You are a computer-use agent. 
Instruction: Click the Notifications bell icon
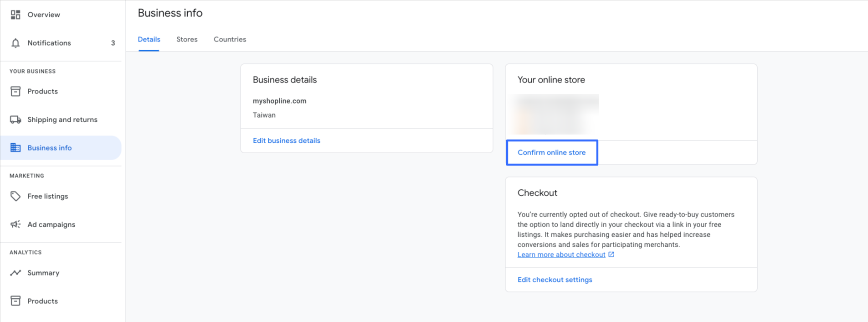coord(15,43)
